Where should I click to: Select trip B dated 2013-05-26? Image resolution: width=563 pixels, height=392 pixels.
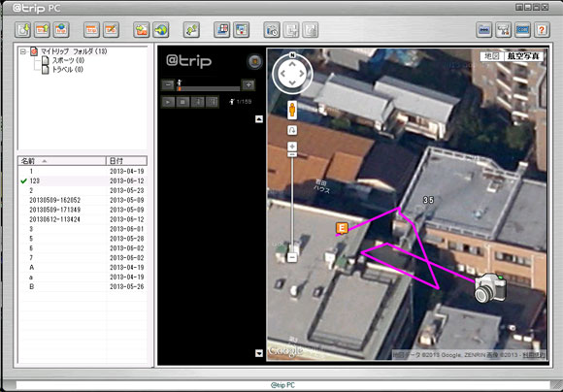pos(83,287)
